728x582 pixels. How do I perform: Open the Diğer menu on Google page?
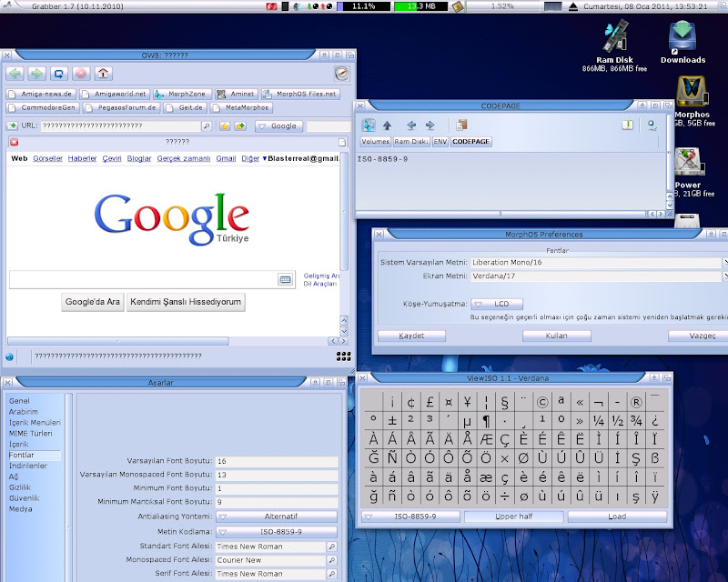pyautogui.click(x=250, y=158)
